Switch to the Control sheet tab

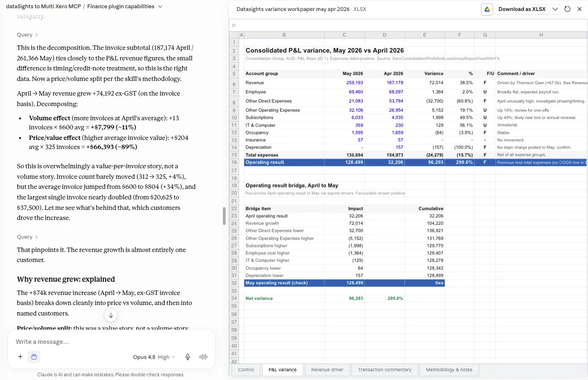click(x=246, y=369)
